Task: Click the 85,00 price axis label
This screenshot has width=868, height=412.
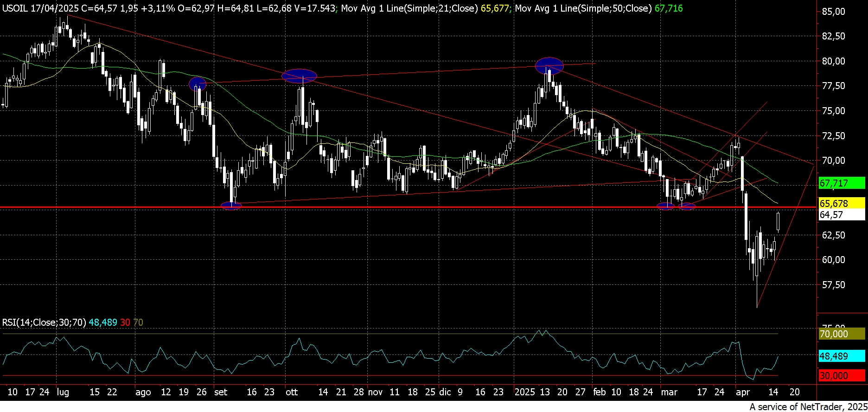Action: pyautogui.click(x=833, y=12)
